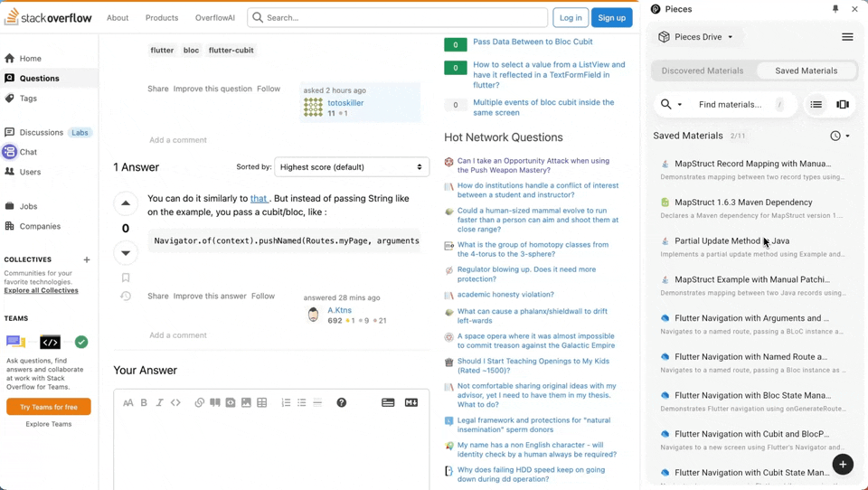Open Explore all Collectives link
Viewport: 868px width, 490px height.
(x=41, y=290)
